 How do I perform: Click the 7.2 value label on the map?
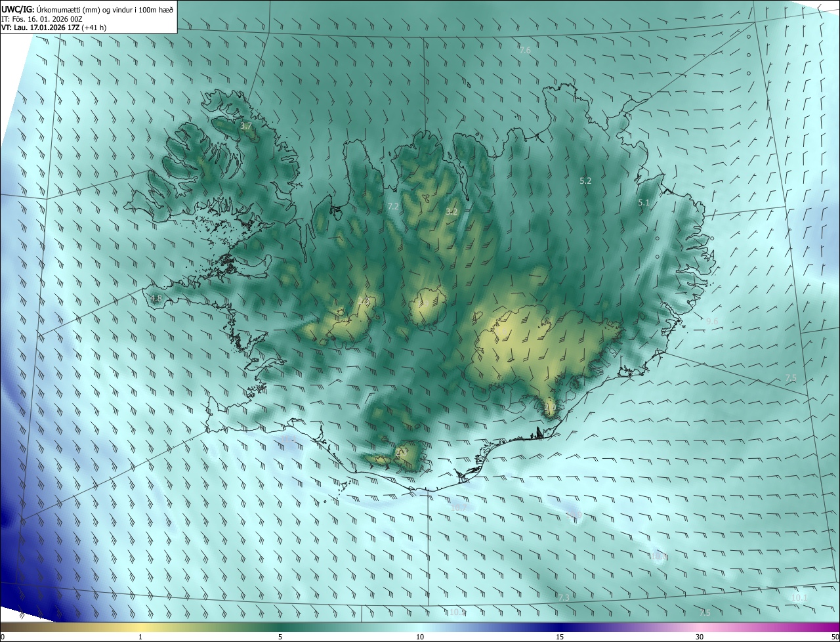click(393, 206)
